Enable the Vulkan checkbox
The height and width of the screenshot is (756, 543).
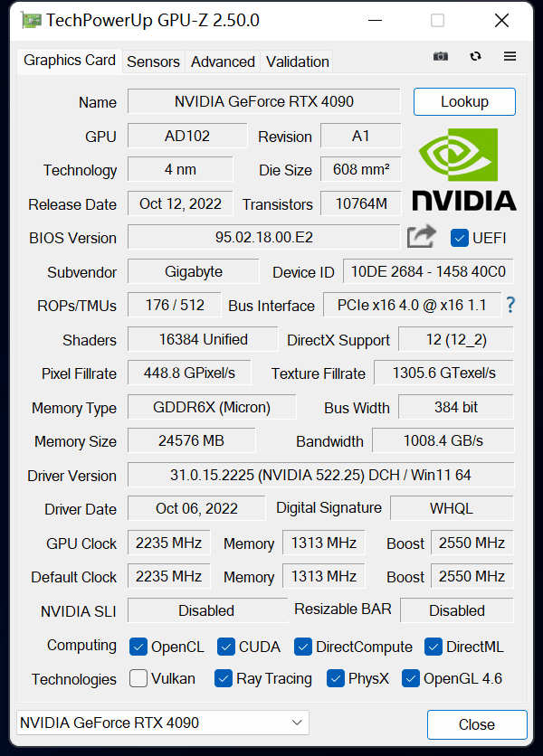138,678
